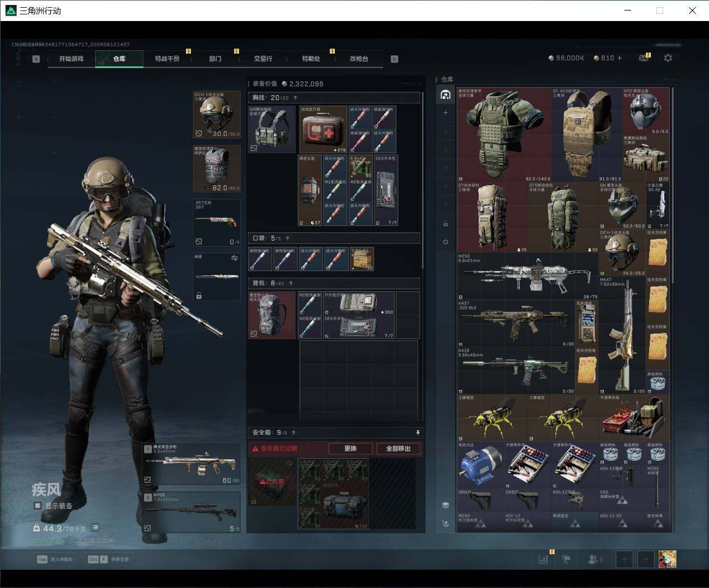This screenshot has height=588, width=709.
Task: Open the 交易行 tab
Action: 263,59
